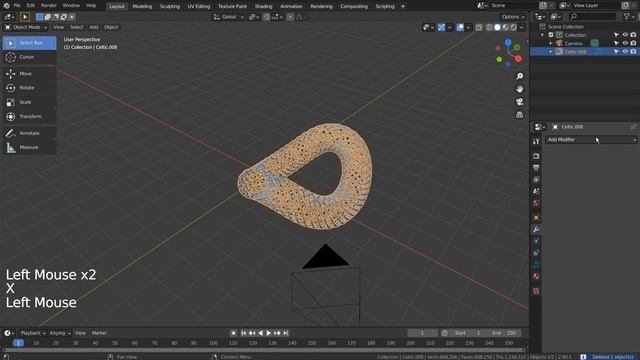Activate the Move tool
The height and width of the screenshot is (360, 640).
click(29, 73)
